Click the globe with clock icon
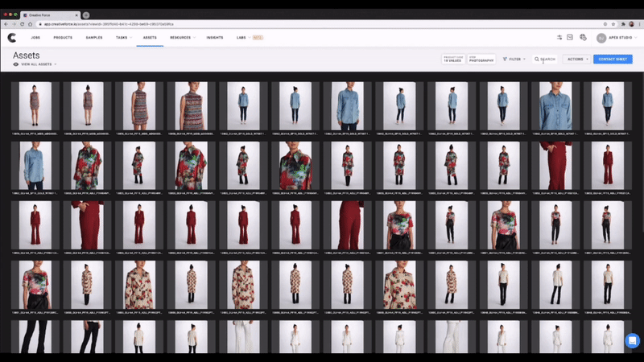 click(x=583, y=37)
